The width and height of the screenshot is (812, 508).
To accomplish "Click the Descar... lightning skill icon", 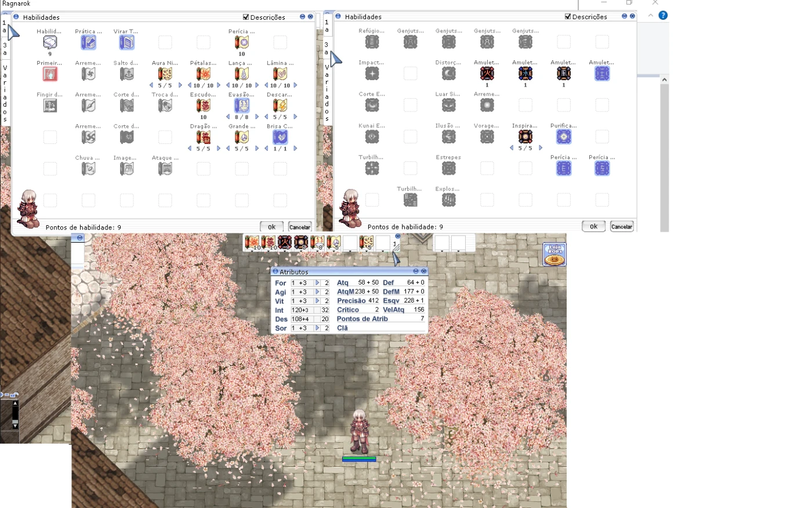I will click(x=280, y=106).
